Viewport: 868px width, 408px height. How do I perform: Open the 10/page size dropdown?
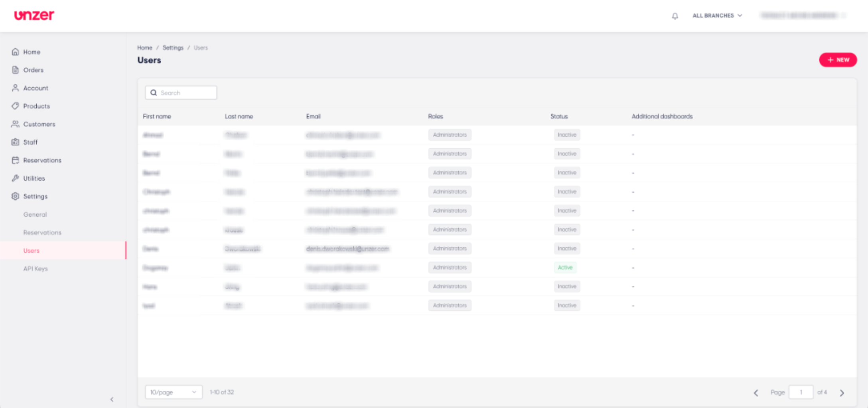click(x=174, y=392)
